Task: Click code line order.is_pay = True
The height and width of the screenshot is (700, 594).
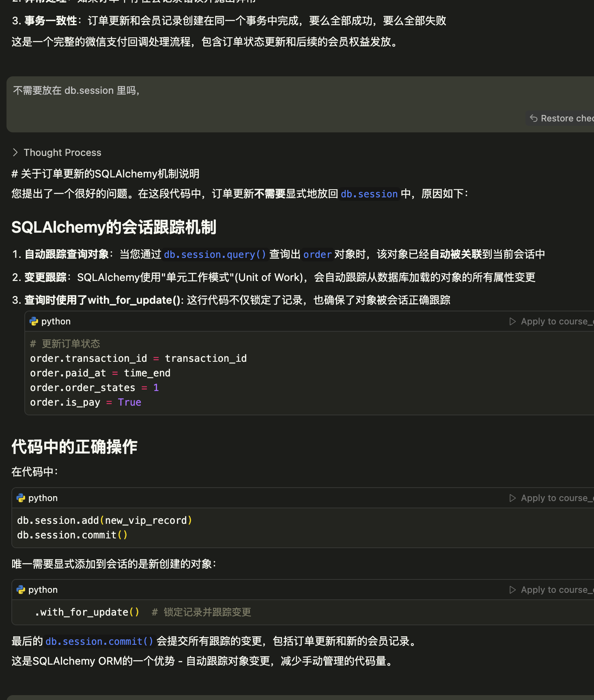Action: [x=86, y=402]
